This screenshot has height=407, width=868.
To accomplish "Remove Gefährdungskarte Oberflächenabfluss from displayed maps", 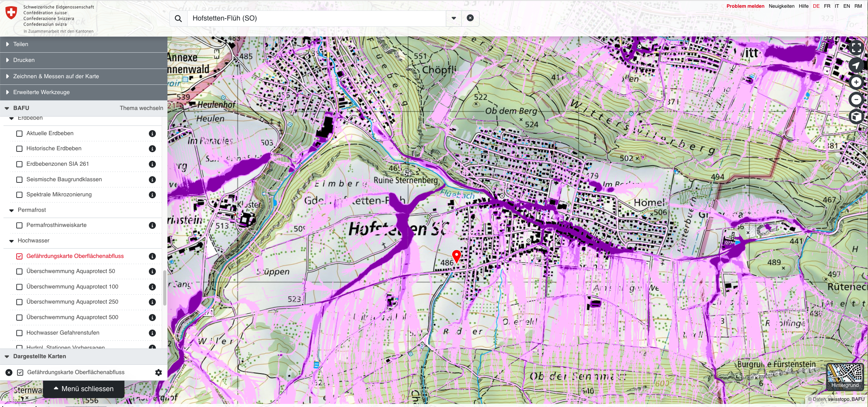I will tap(9, 373).
